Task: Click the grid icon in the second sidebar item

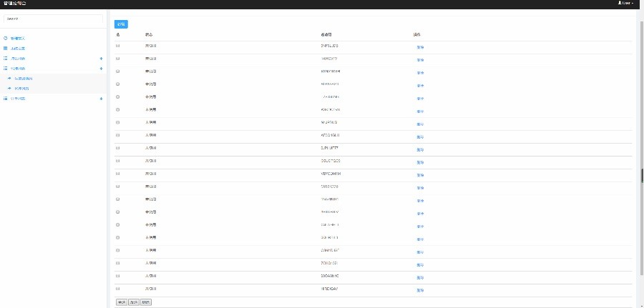Action: [x=6, y=48]
